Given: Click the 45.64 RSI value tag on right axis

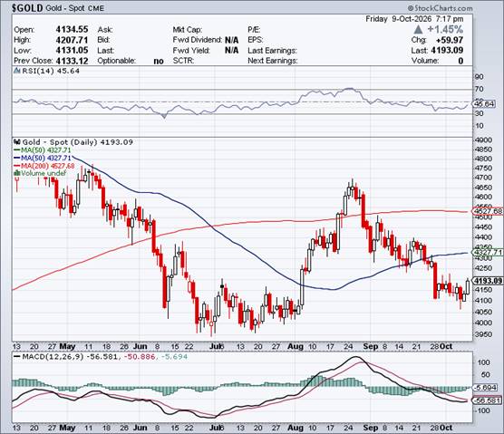Looking at the screenshot, I should tap(484, 104).
